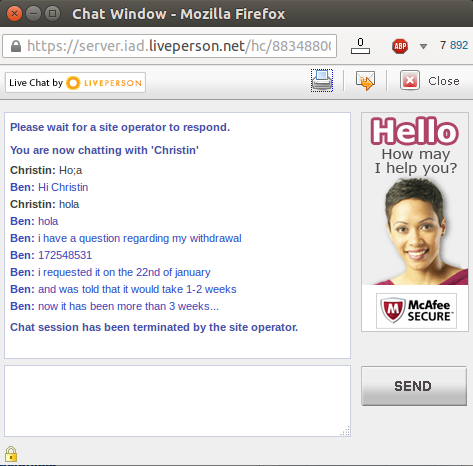Print the chat transcript via printer icon

pyautogui.click(x=322, y=81)
